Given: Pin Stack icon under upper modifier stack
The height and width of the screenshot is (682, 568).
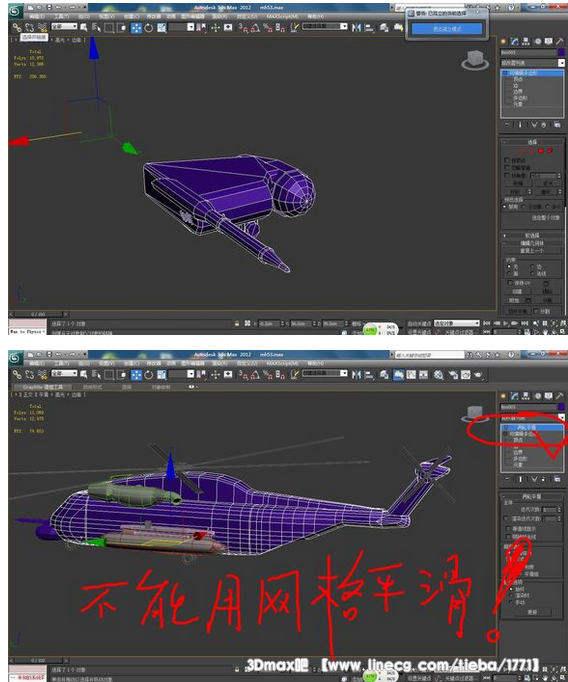Looking at the screenshot, I should click(x=507, y=125).
